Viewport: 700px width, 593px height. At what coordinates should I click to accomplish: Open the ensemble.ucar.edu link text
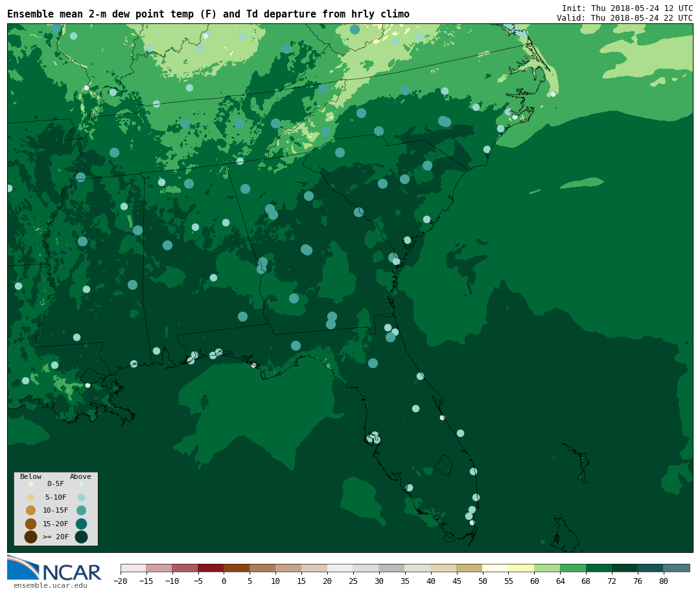[50, 585]
